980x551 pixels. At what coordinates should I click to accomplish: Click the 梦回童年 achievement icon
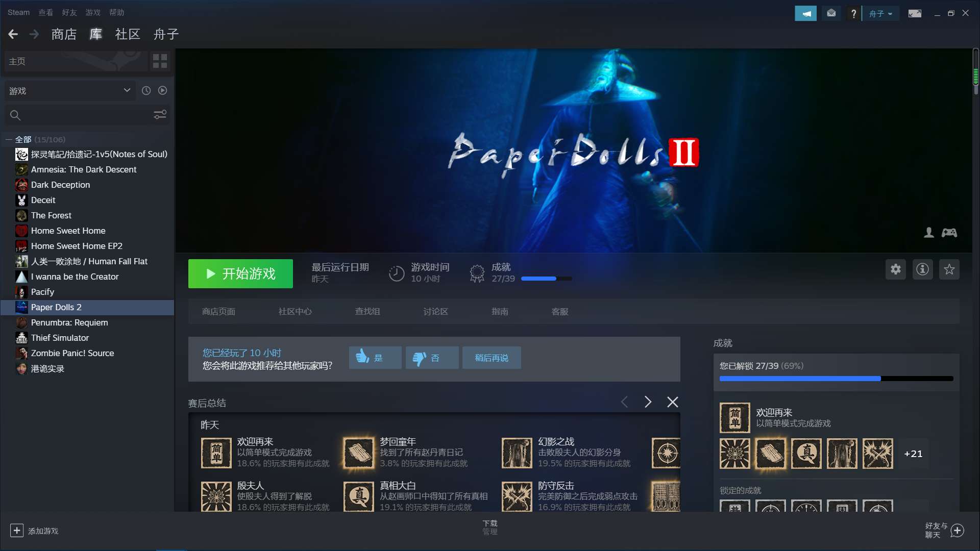(x=359, y=453)
